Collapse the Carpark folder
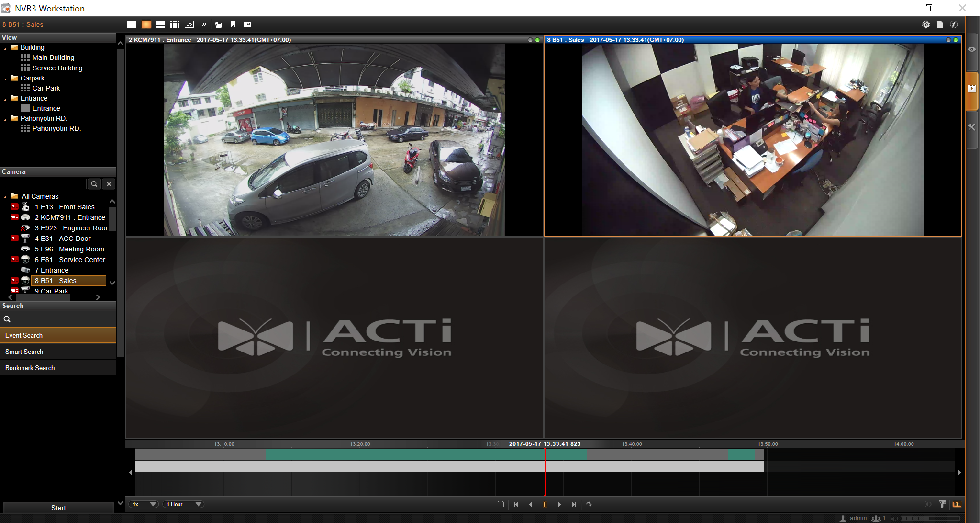This screenshot has height=523, width=980. (5, 79)
